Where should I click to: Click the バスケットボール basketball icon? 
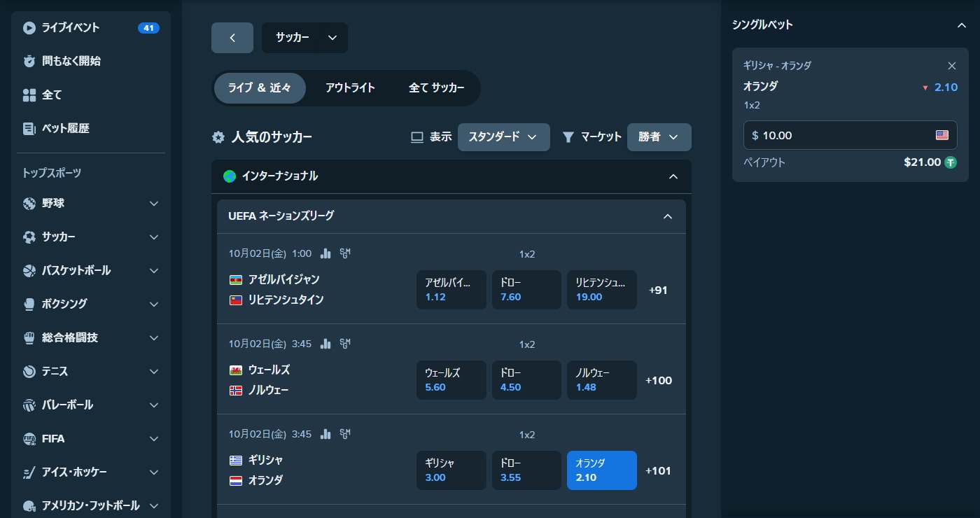coord(29,271)
